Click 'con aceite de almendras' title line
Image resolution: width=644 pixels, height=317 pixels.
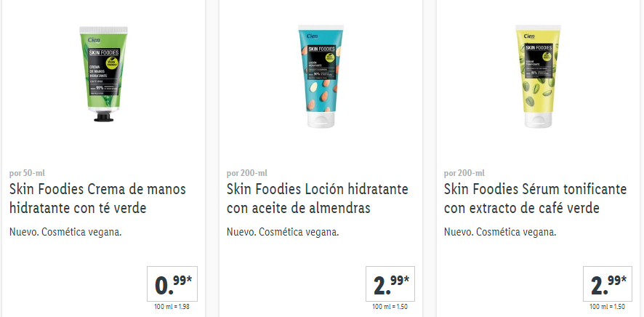click(x=299, y=208)
